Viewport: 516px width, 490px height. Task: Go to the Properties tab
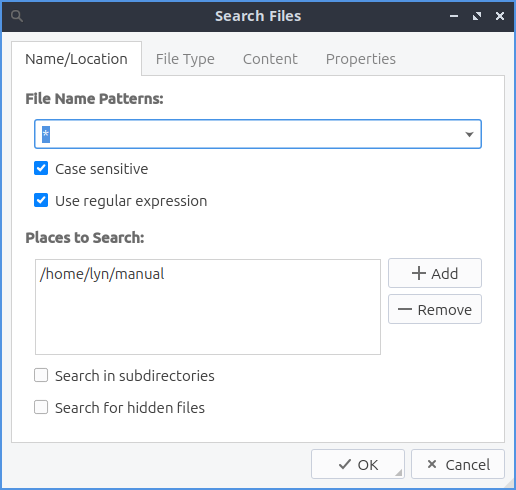(361, 59)
